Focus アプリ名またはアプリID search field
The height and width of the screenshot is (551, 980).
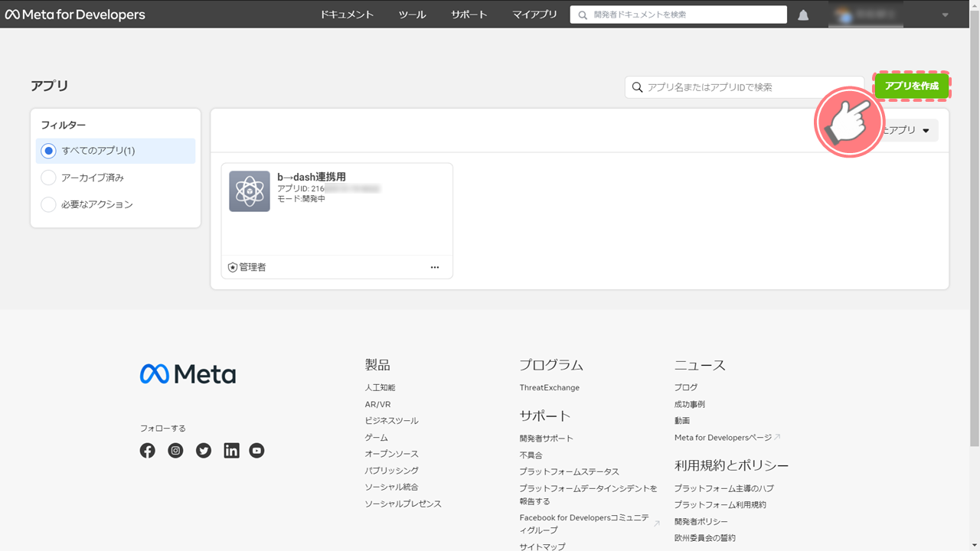[744, 87]
